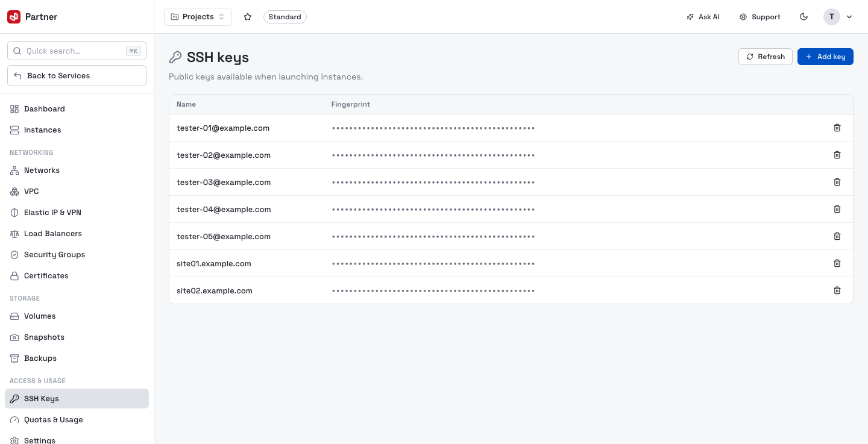Viewport: 868px width, 444px height.
Task: Focus the Quick search field
Action: coord(77,51)
